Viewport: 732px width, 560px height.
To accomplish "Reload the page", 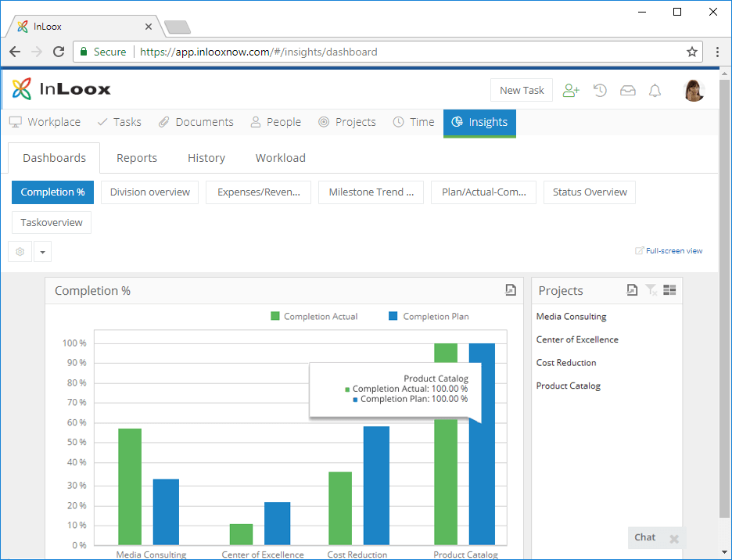I will pyautogui.click(x=59, y=52).
